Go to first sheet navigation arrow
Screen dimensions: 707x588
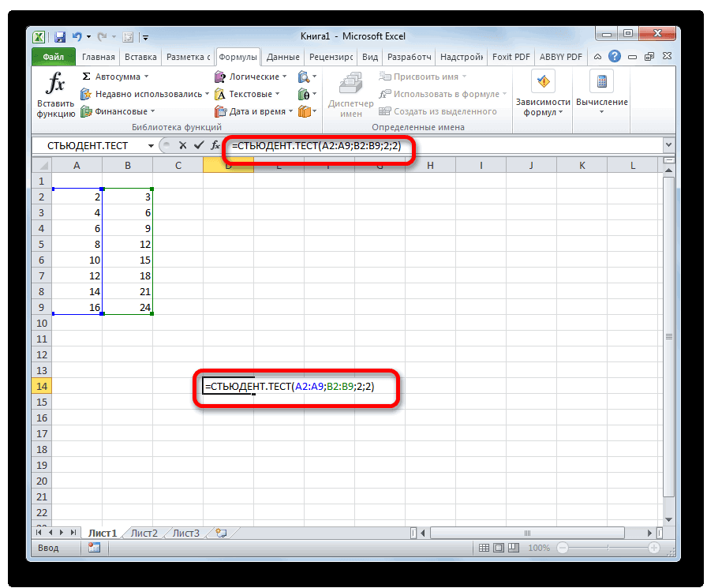pos(39,533)
